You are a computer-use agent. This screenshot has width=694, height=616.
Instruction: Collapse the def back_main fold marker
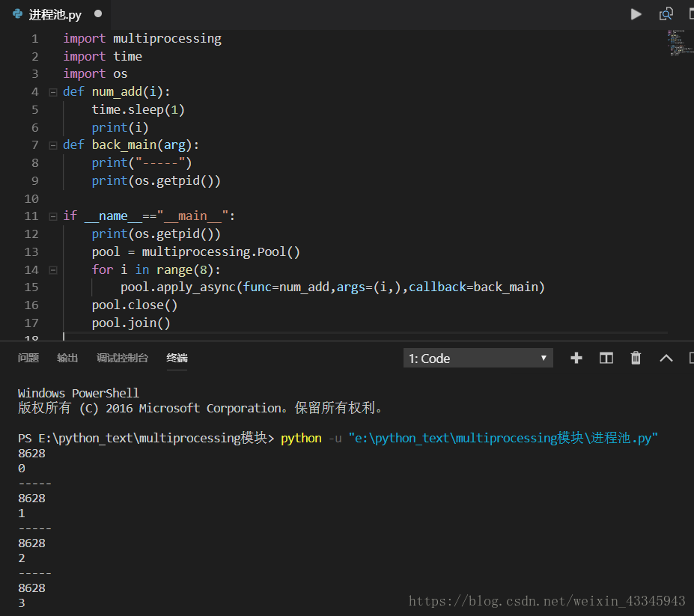click(53, 146)
